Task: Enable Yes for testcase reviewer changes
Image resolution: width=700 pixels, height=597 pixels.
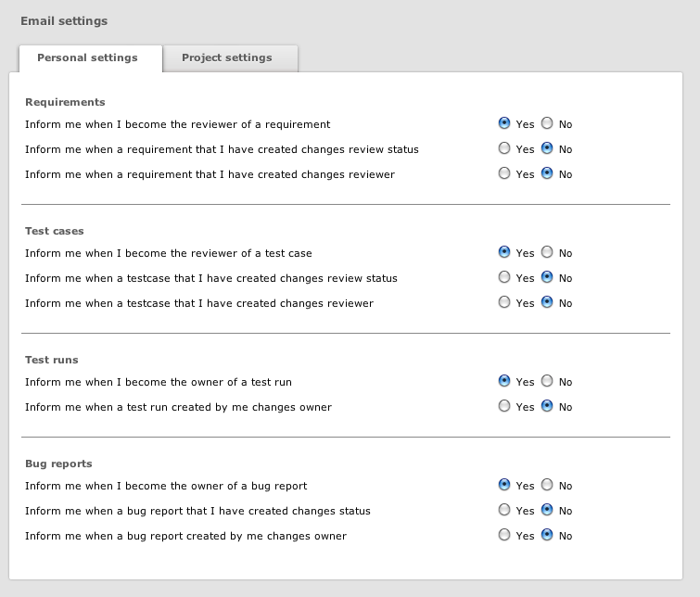Action: tap(504, 302)
